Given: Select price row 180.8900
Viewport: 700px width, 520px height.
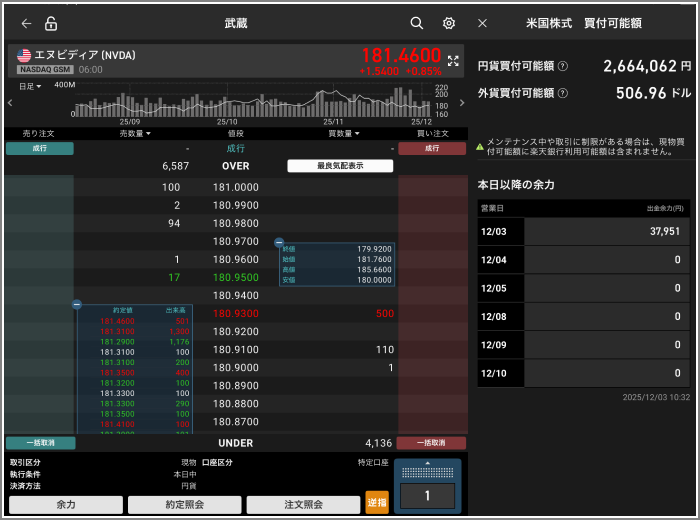Looking at the screenshot, I should [x=236, y=386].
